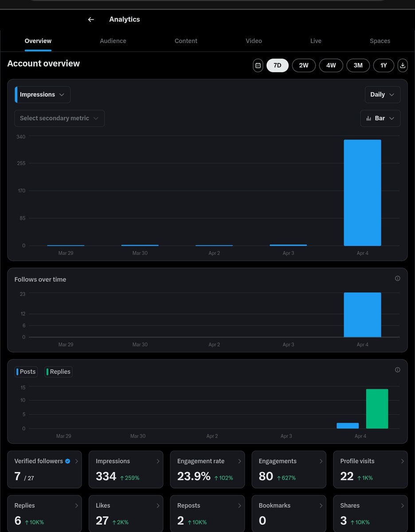Open the Bar chart type dropdown
This screenshot has width=415, height=532.
[x=380, y=118]
